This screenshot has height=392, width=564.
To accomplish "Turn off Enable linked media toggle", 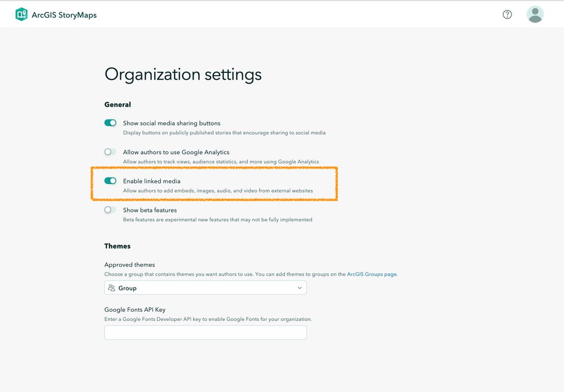I will (x=110, y=181).
